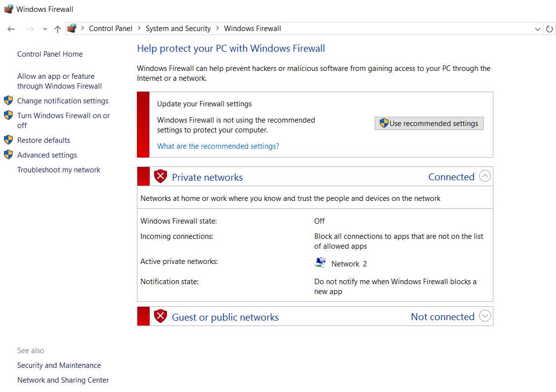Screen dimensions: 556x392
Task: Click Private networks heading
Action: pyautogui.click(x=207, y=177)
